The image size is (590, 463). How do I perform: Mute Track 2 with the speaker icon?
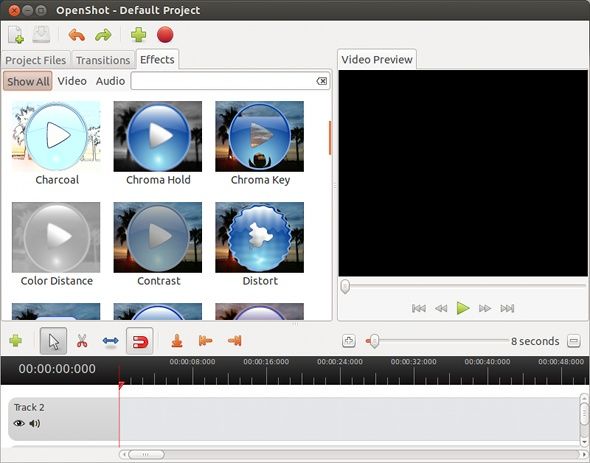pyautogui.click(x=35, y=423)
